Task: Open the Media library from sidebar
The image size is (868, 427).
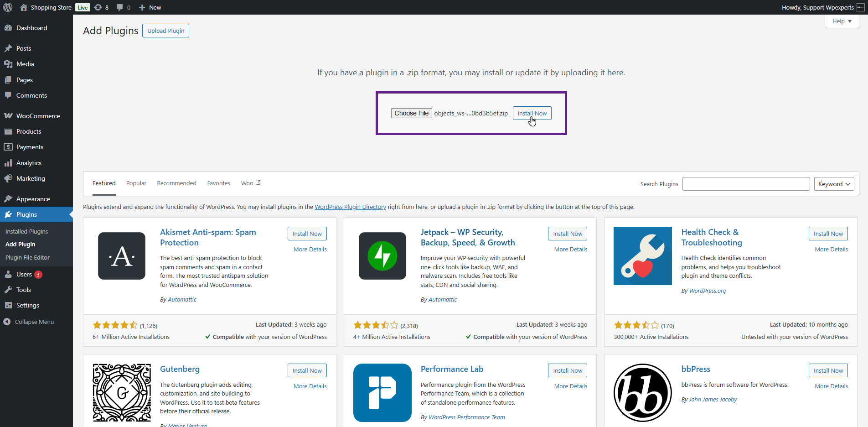Action: click(x=25, y=64)
